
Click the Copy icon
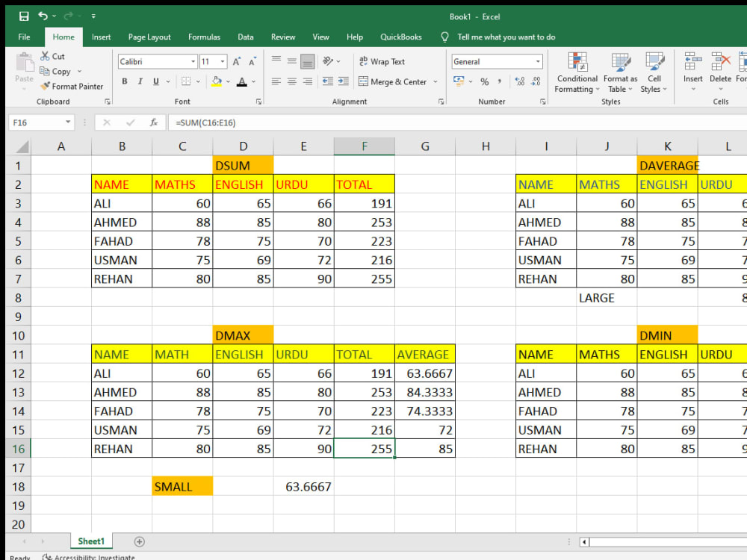coord(45,71)
